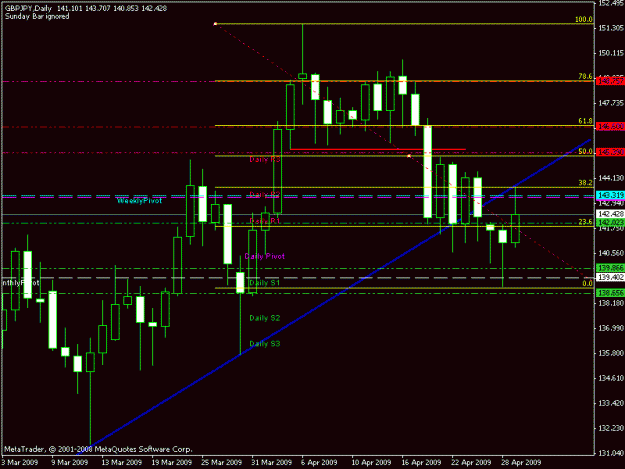Click 132.230 on the price axis
625x469 pixels.
(x=610, y=428)
